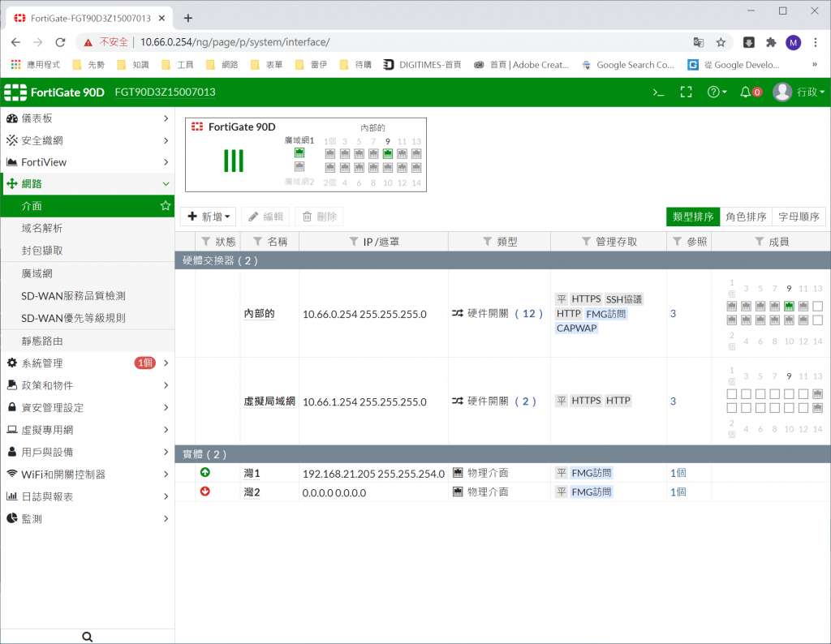Open reference 1個 for 灣2

(678, 492)
